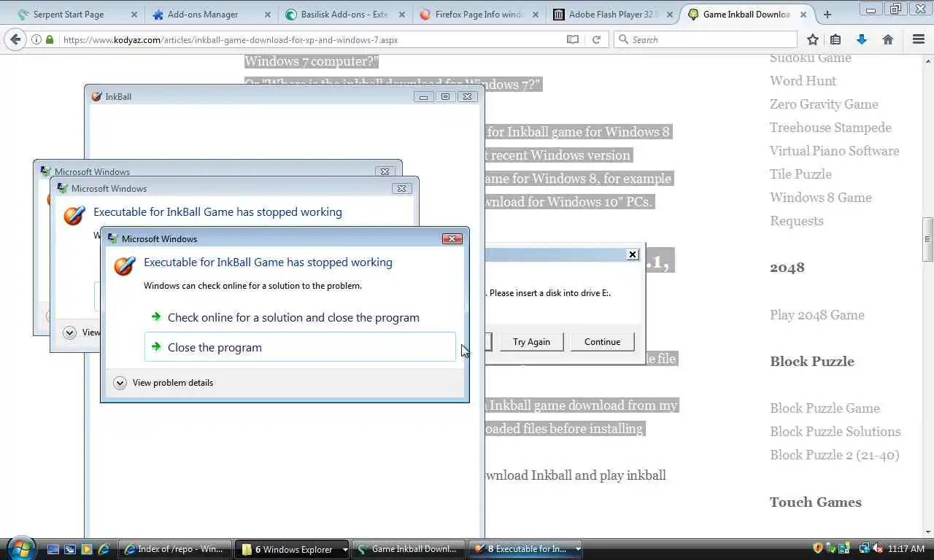
Task: Bookmark this page with star icon
Action: (x=813, y=40)
